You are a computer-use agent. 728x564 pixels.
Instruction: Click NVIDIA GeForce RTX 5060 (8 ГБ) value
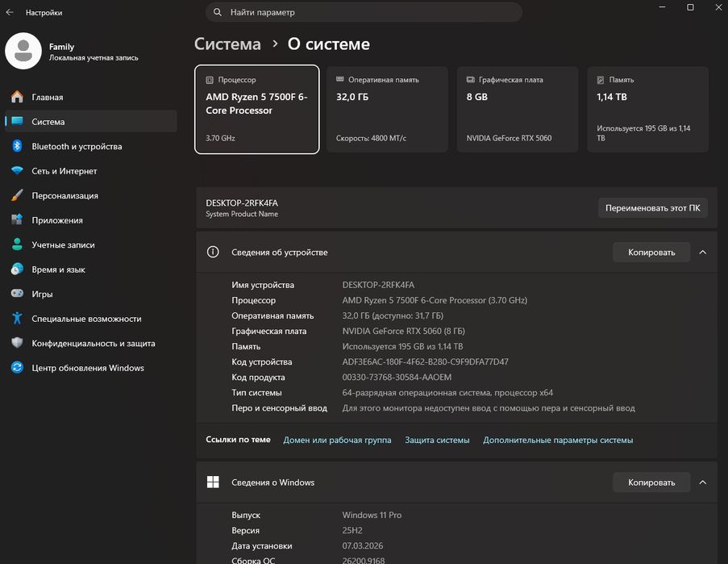(x=403, y=331)
